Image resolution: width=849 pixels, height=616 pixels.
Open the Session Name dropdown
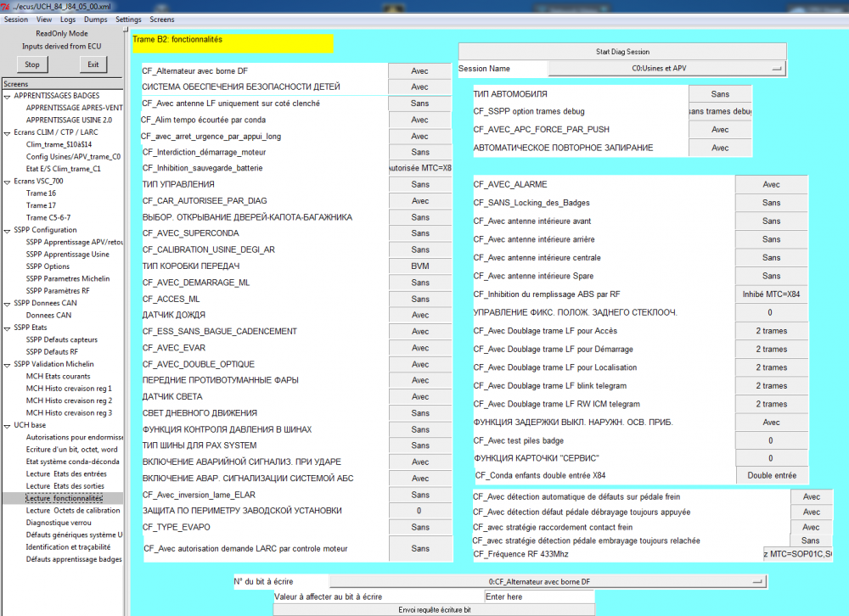(667, 69)
